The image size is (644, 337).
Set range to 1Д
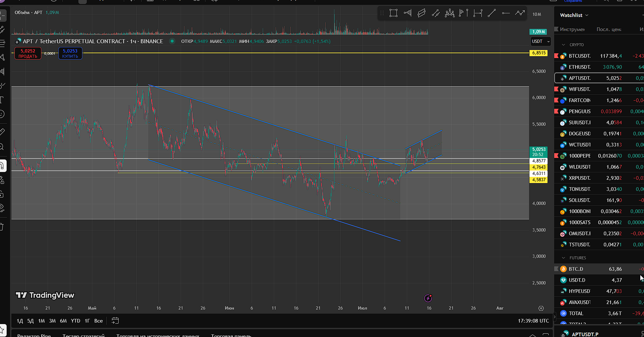20,321
